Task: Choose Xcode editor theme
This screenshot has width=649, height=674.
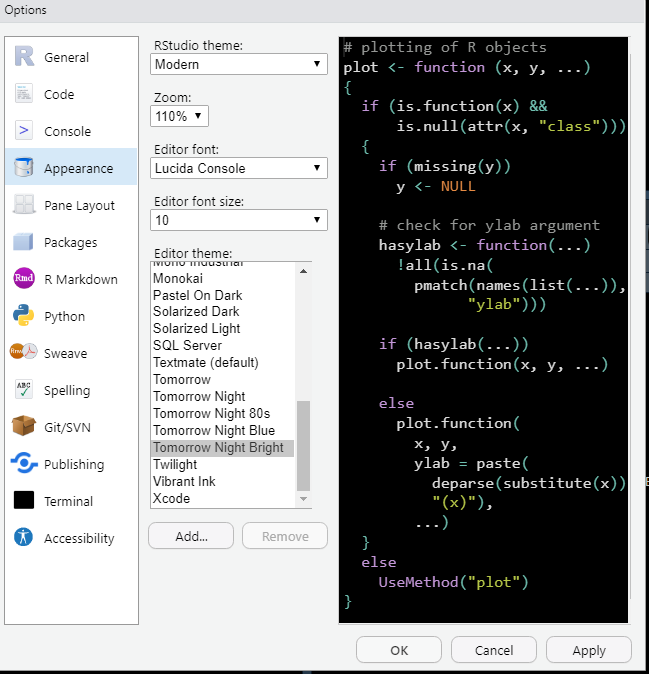Action: click(x=223, y=498)
